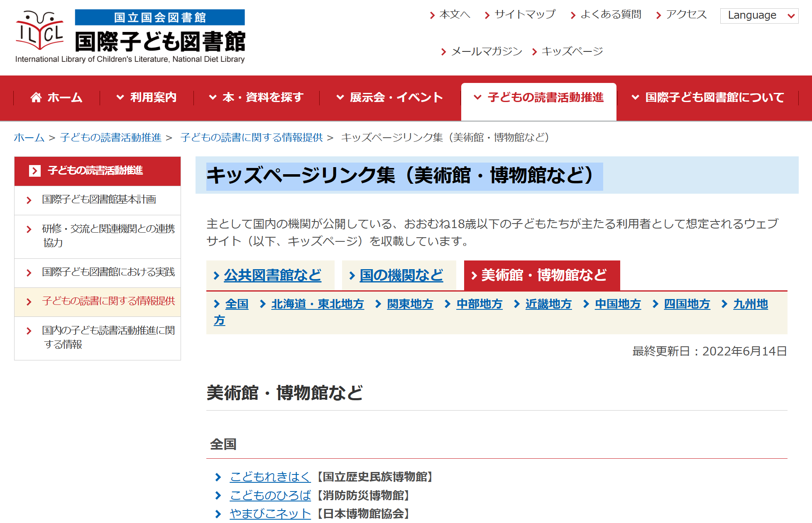Screen dimensions: 812x523
Task: Click the home icon in red navigation bar
Action: click(36, 97)
